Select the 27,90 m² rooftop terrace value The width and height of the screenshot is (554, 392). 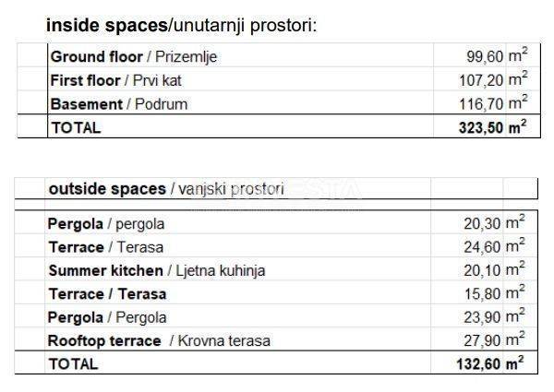494,340
